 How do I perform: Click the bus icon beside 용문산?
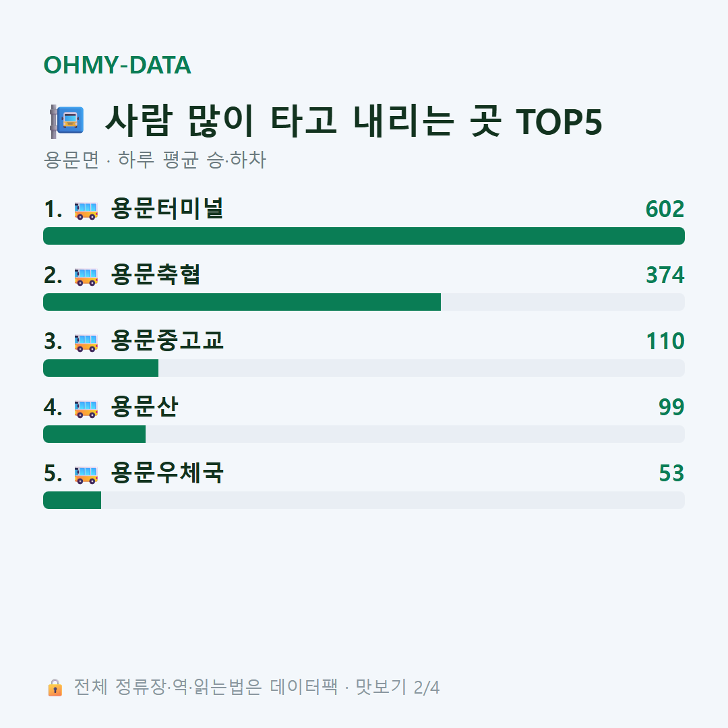[86, 408]
